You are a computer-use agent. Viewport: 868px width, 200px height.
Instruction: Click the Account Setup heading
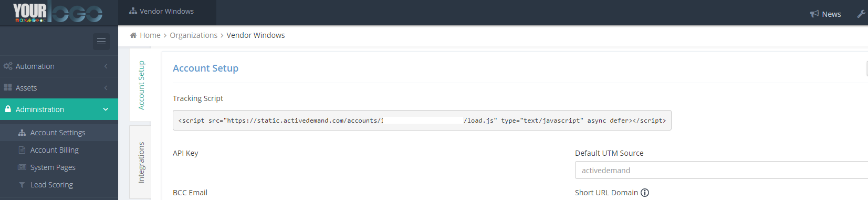[206, 68]
